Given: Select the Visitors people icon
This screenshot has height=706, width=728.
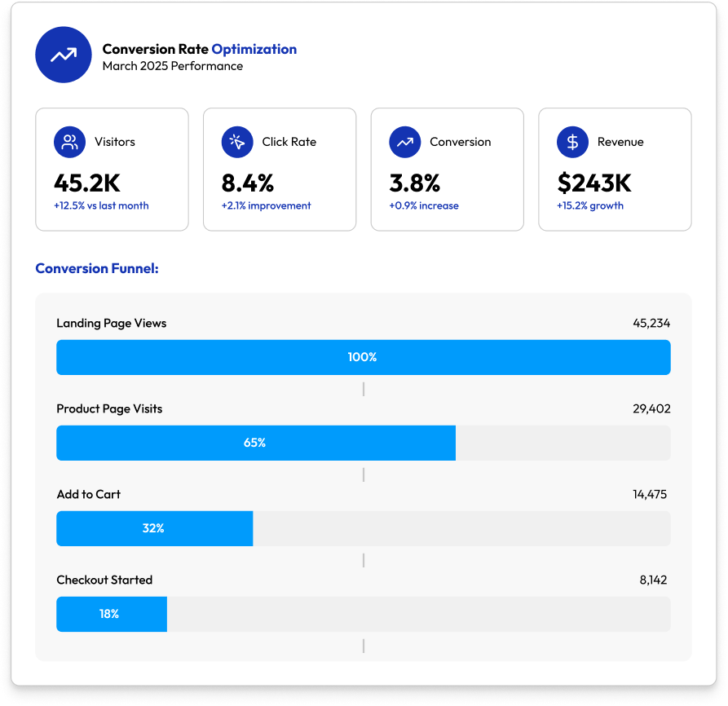Looking at the screenshot, I should pyautogui.click(x=69, y=142).
